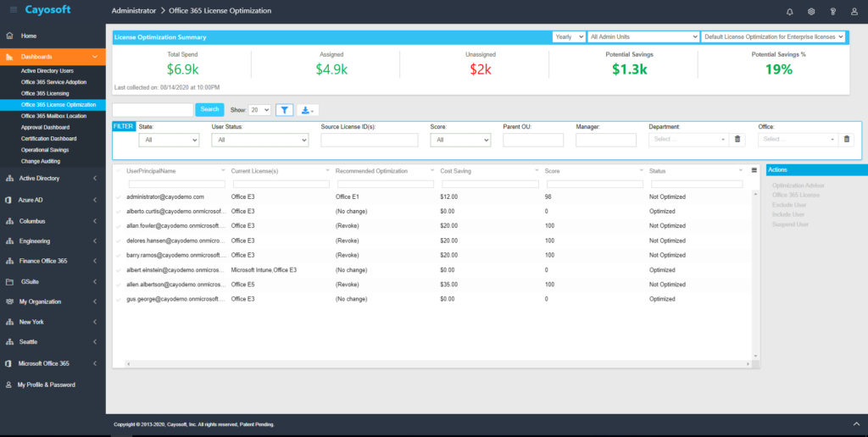Viewport: 868px width, 437px height.
Task: Select the row checkmark for albert.einstein
Action: pos(118,270)
